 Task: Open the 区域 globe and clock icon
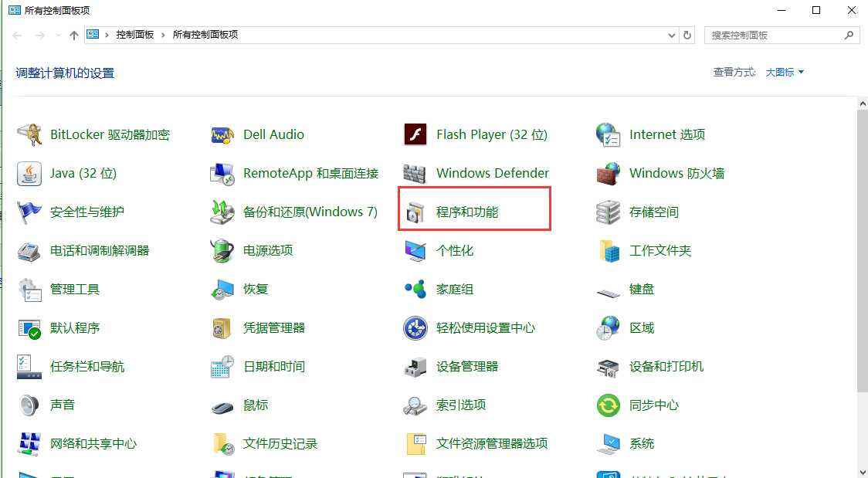608,327
